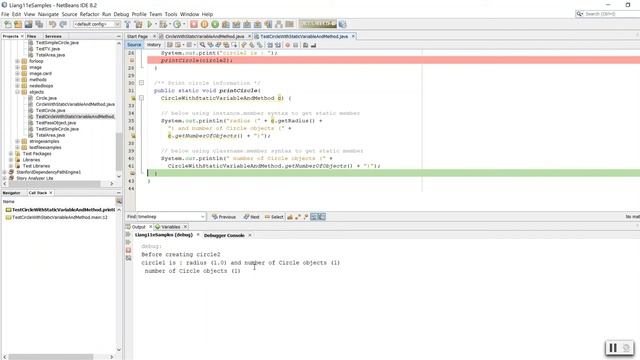Toggle wrap around in find bar
Screen dimensions: 640x360
point(322,217)
